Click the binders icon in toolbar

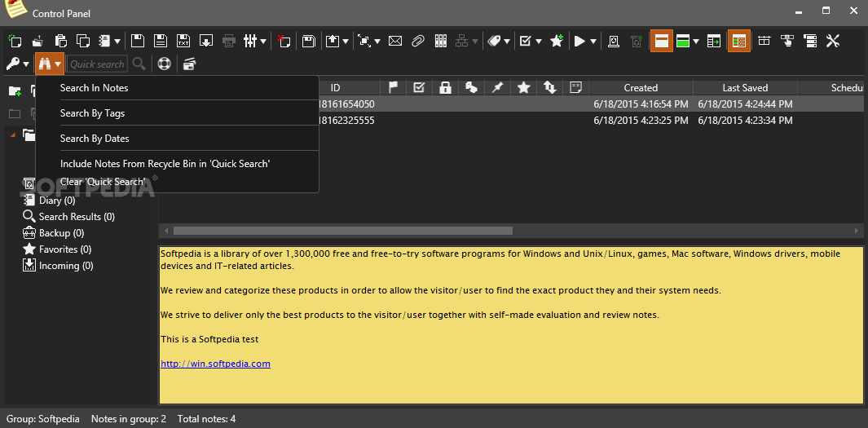click(x=441, y=41)
